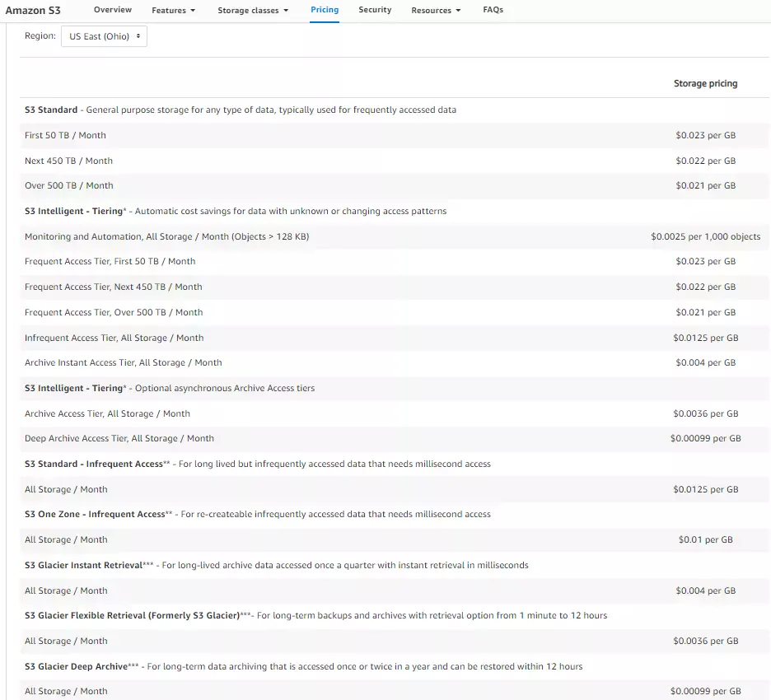Select the Monitoring and Automation pricing row
The image size is (771, 700).
[166, 236]
